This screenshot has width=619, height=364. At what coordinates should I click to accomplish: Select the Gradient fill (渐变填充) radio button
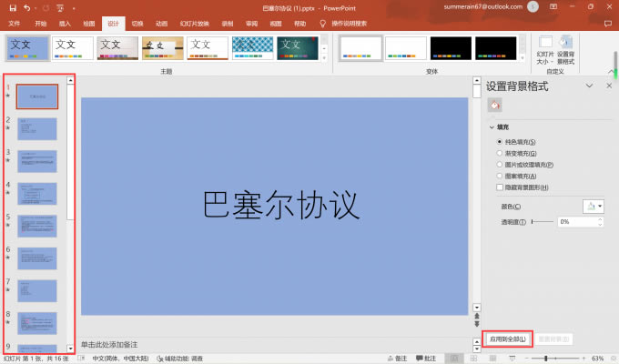(x=499, y=154)
